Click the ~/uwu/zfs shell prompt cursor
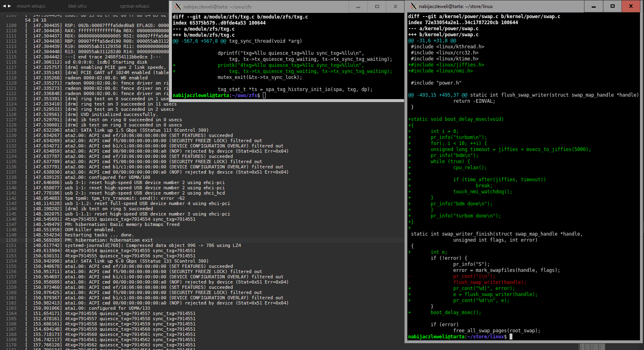 coord(264,95)
